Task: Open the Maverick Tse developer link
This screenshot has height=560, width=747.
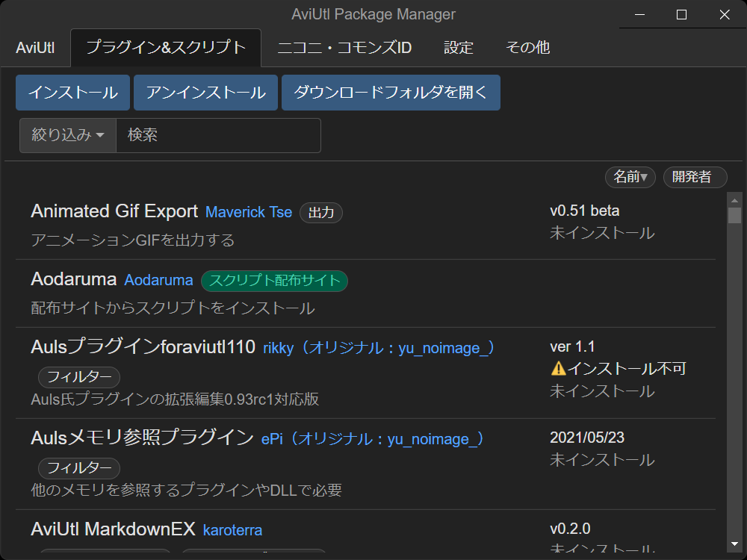Action: click(x=249, y=212)
